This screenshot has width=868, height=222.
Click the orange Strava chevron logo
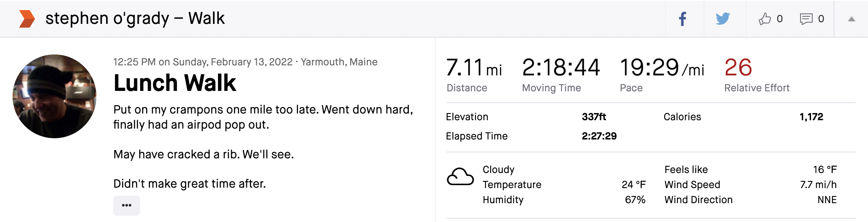click(27, 19)
